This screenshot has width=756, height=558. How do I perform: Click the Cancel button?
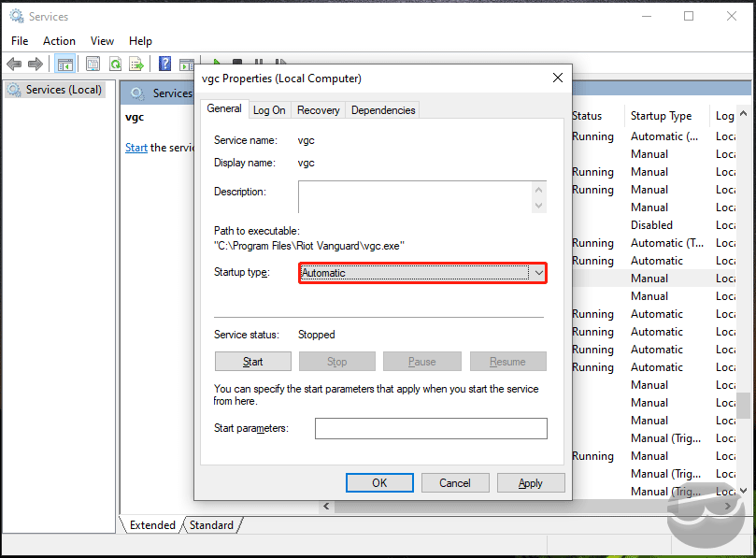455,483
